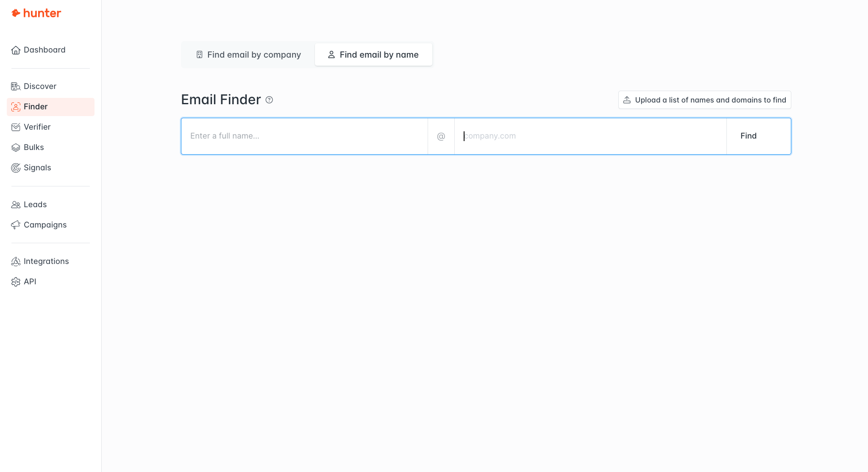Click the Leads people icon
The height and width of the screenshot is (472, 868).
pyautogui.click(x=16, y=205)
